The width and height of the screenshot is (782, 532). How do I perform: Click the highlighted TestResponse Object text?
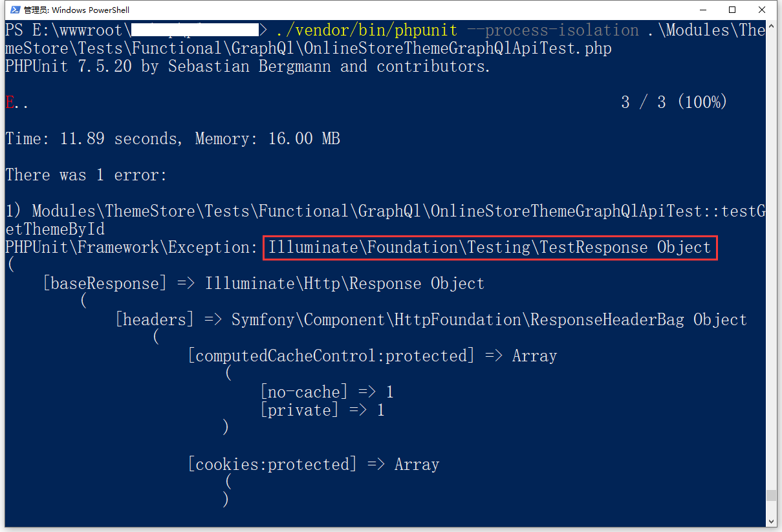[490, 248]
